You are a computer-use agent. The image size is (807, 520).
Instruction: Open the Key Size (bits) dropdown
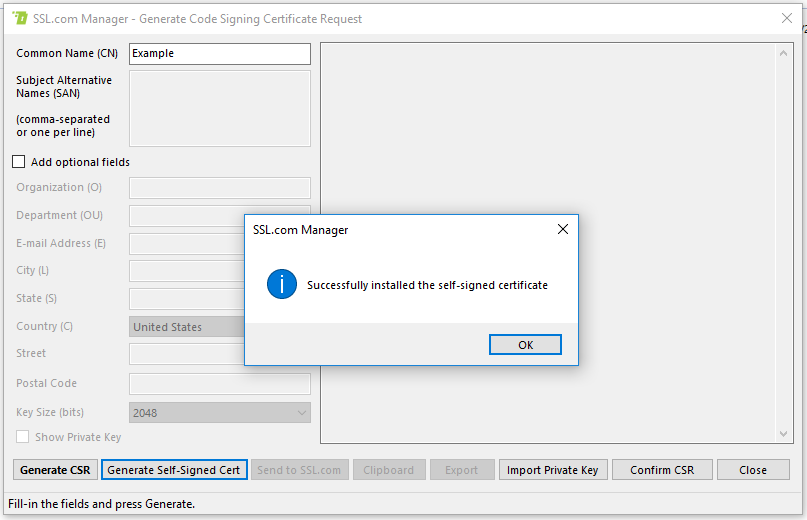(219, 412)
